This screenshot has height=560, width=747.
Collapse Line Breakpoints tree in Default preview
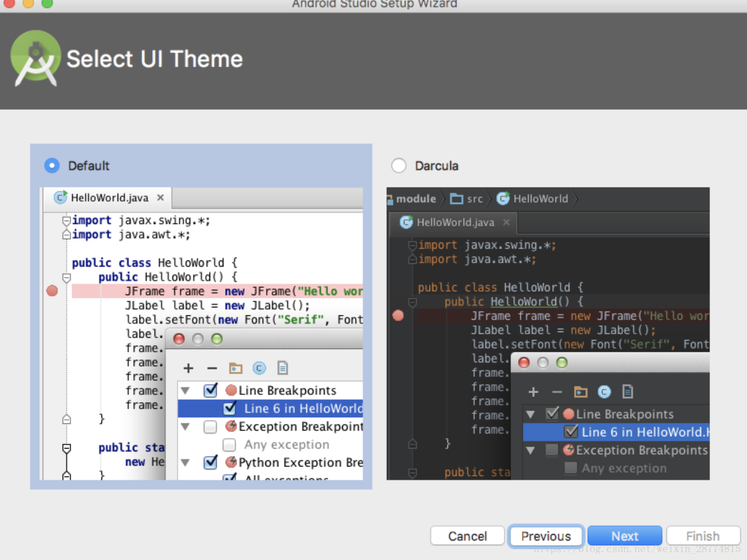point(185,390)
